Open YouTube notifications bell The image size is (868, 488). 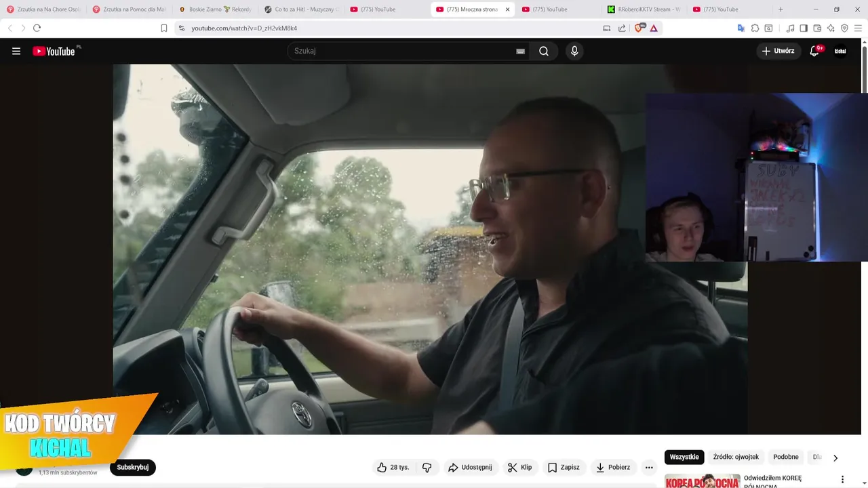(x=815, y=51)
